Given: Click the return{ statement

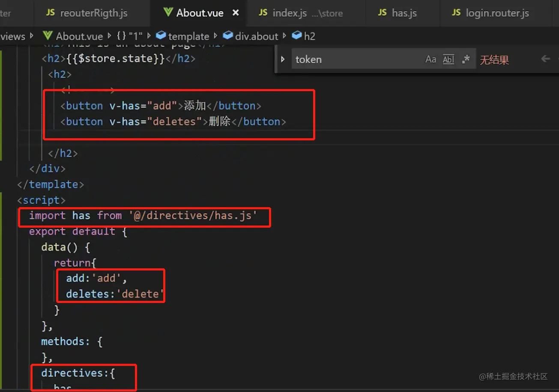Looking at the screenshot, I should (x=75, y=263).
